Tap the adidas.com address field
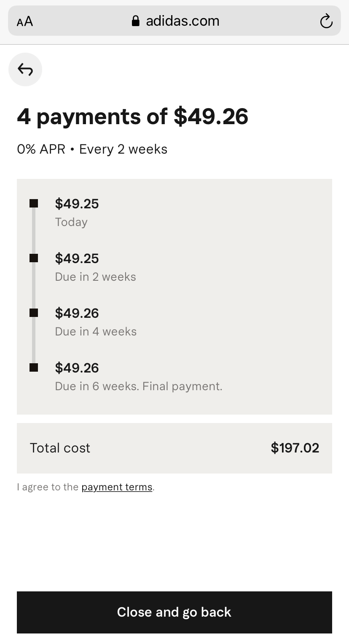The image size is (349, 644). [182, 21]
